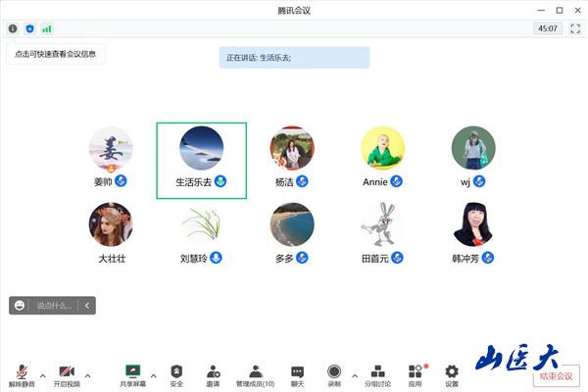Open the Chat (聊天) window

(297, 374)
